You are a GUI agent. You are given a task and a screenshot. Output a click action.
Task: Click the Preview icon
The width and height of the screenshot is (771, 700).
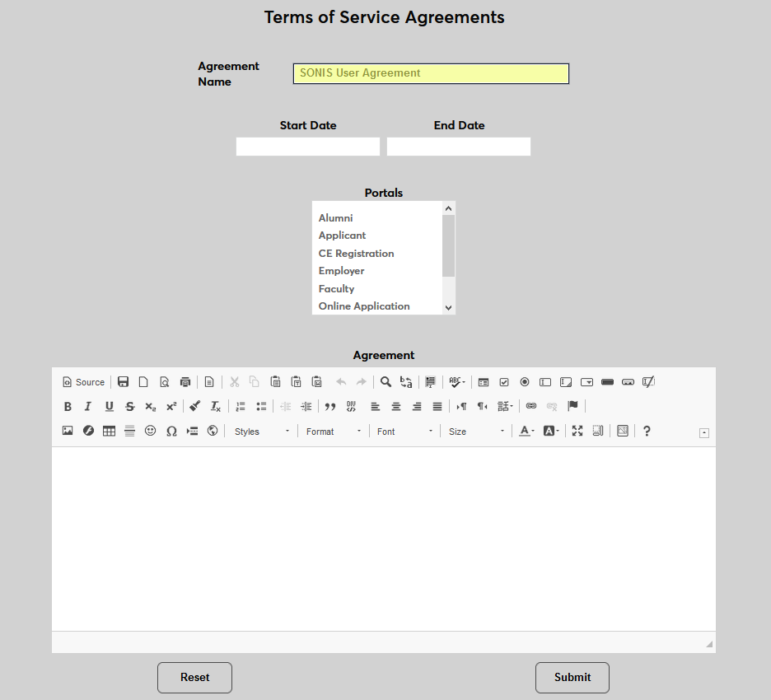(164, 382)
